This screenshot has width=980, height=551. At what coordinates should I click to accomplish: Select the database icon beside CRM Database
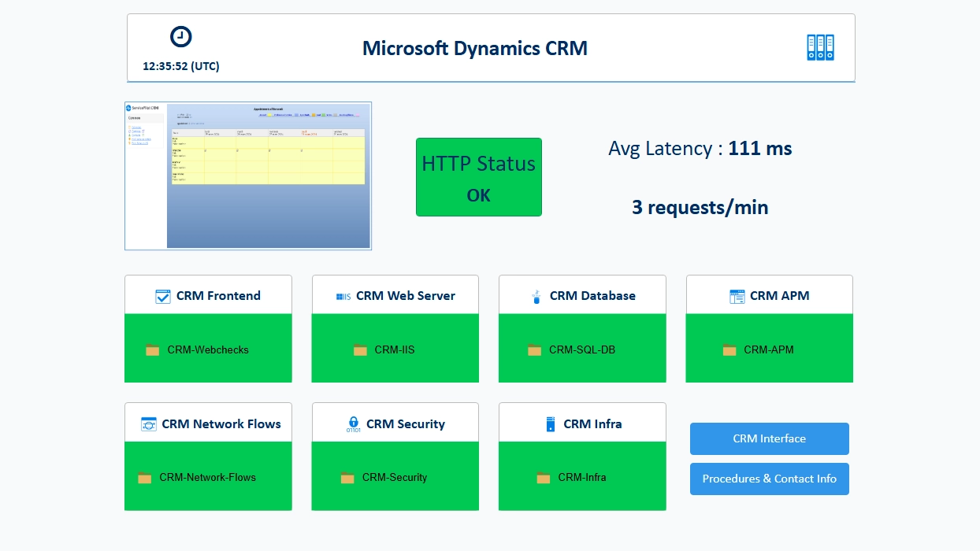click(536, 297)
